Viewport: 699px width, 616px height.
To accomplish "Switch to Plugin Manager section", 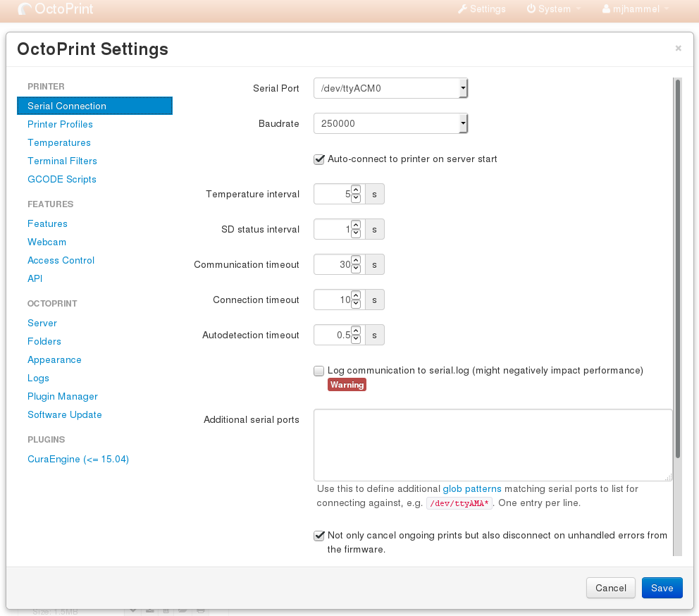I will (x=63, y=397).
